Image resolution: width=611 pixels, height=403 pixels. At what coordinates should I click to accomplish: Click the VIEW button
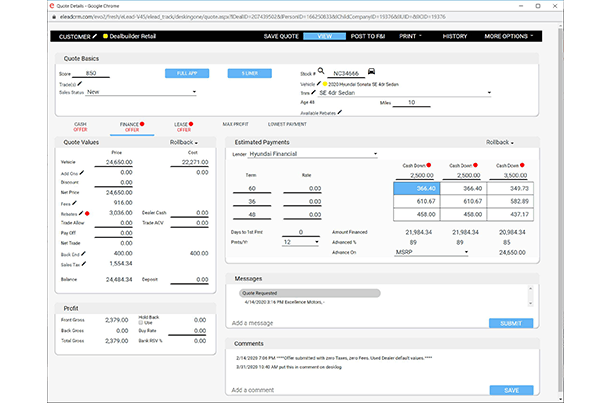325,36
